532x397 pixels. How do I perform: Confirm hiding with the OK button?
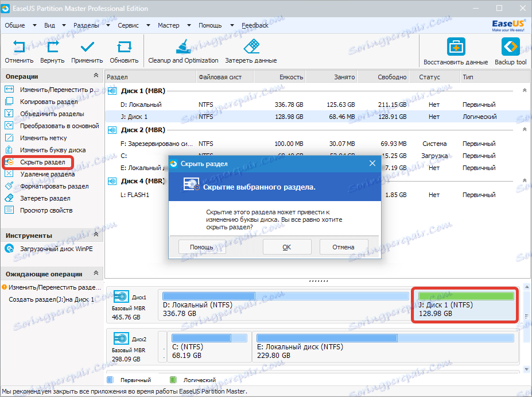287,247
